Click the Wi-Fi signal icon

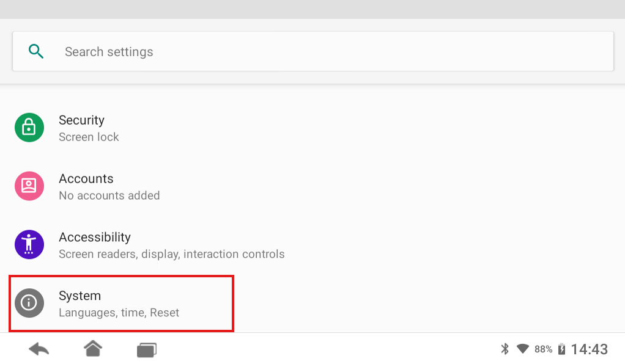[x=523, y=349]
